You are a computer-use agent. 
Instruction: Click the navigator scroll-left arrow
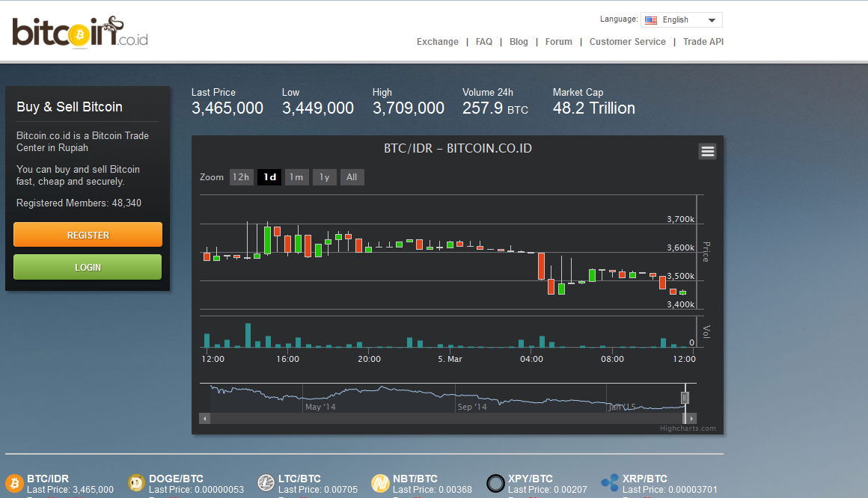(x=205, y=418)
